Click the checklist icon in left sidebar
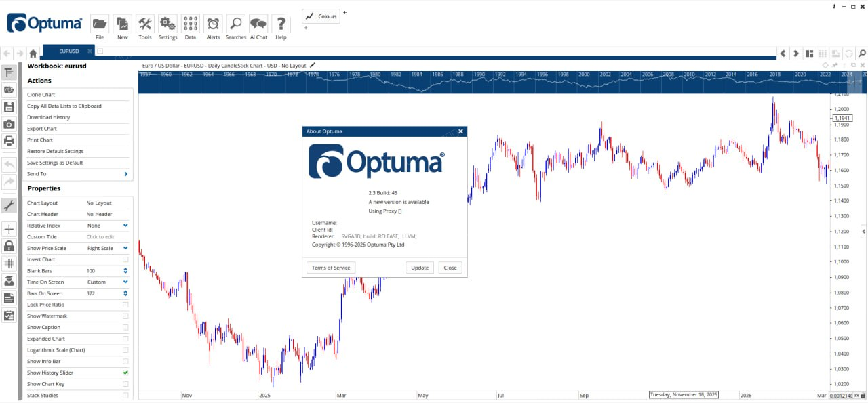This screenshot has height=403, width=868. pyautogui.click(x=9, y=315)
